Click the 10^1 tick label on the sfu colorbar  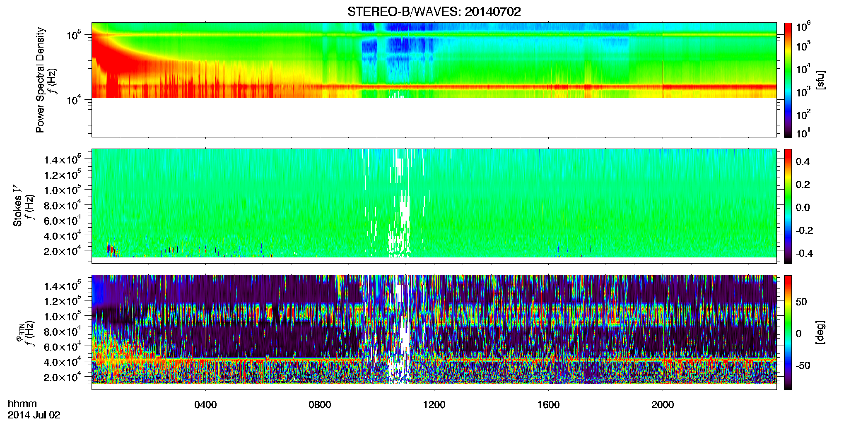click(x=803, y=133)
